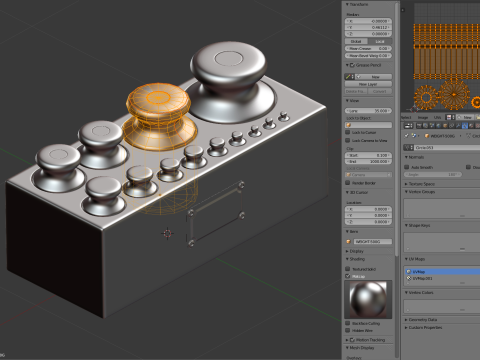Image resolution: width=480 pixels, height=360 pixels.
Task: Click the cube icon before WEIGHT-500G breadcrumb
Action: coord(427,136)
